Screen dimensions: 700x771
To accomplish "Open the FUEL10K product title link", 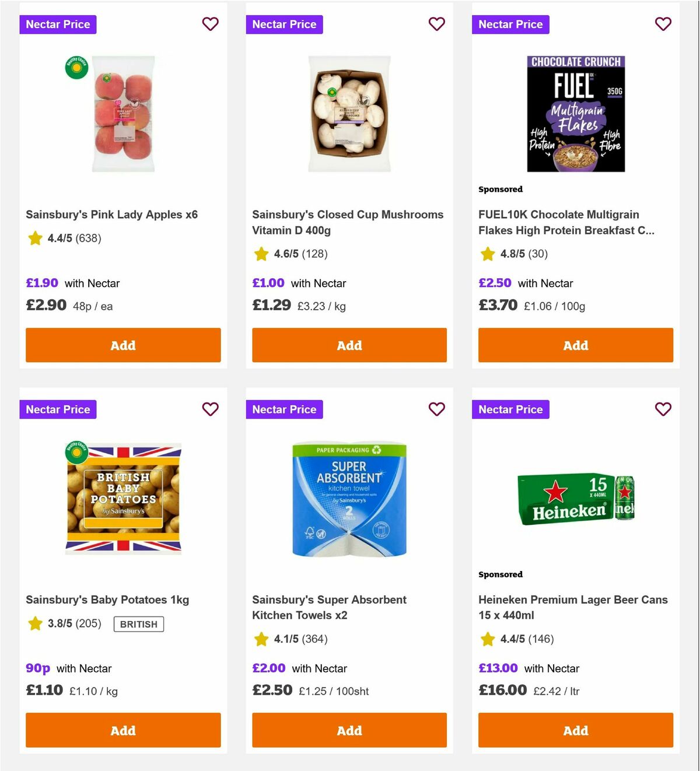I will tap(566, 222).
